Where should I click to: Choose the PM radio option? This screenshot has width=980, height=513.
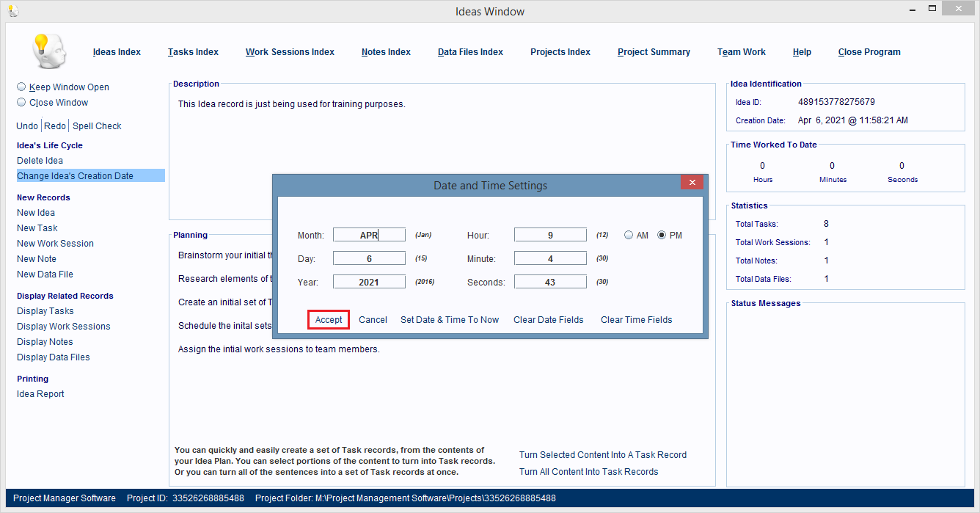point(662,235)
